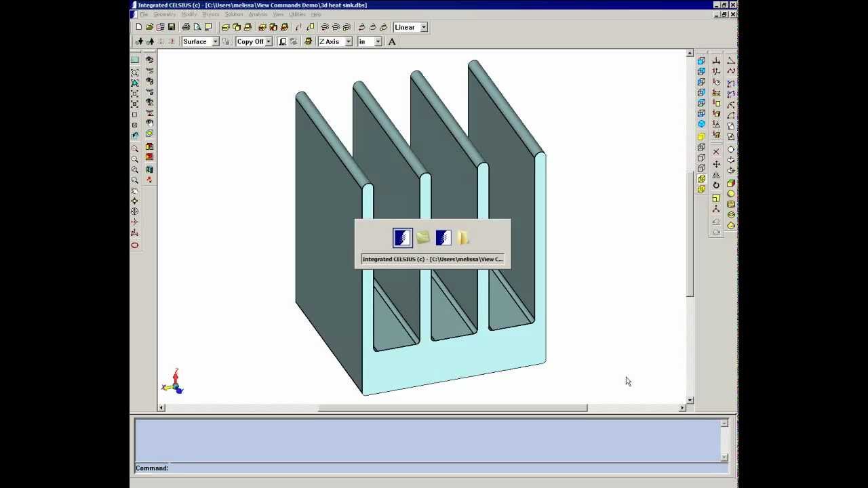Open the Surface selection dropdown

(x=215, y=41)
